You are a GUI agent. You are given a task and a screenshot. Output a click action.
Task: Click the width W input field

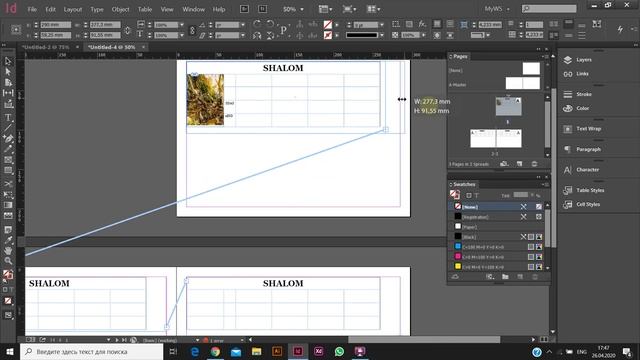[x=105, y=25]
